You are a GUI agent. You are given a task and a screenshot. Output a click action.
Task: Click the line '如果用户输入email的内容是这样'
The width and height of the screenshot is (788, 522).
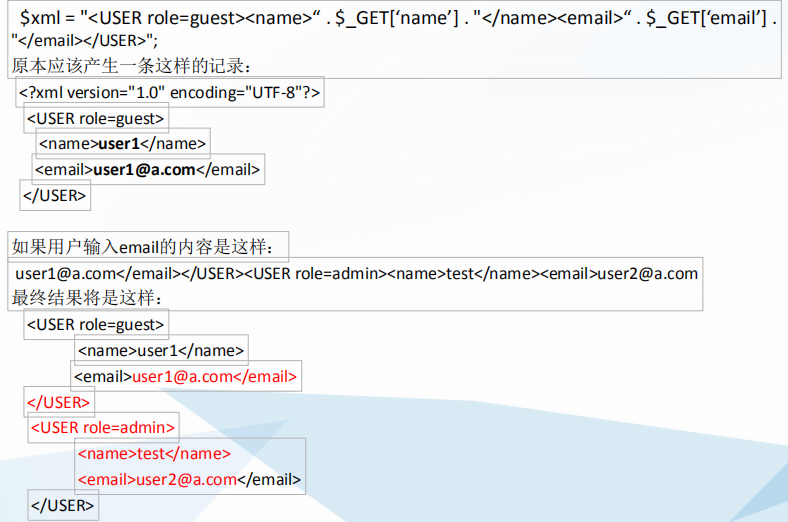click(x=150, y=247)
